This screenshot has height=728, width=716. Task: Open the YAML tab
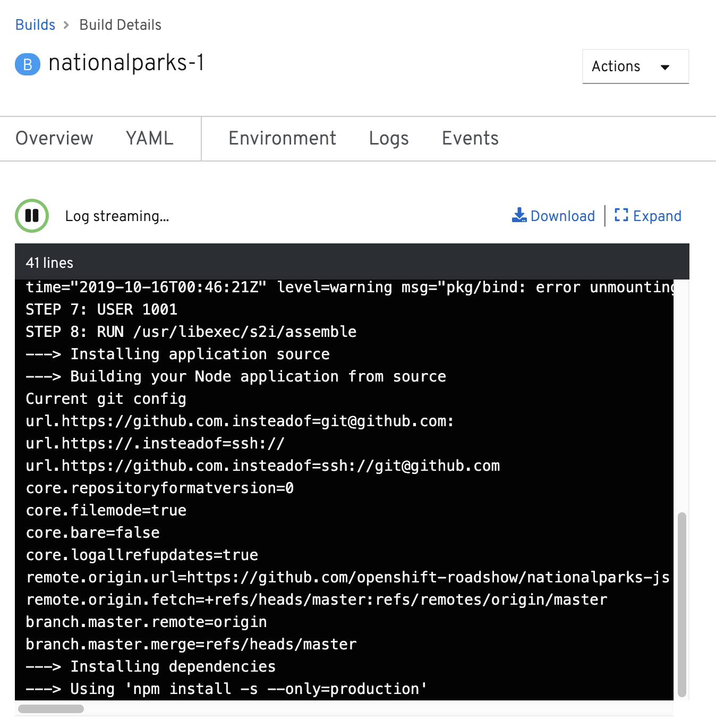pos(150,138)
